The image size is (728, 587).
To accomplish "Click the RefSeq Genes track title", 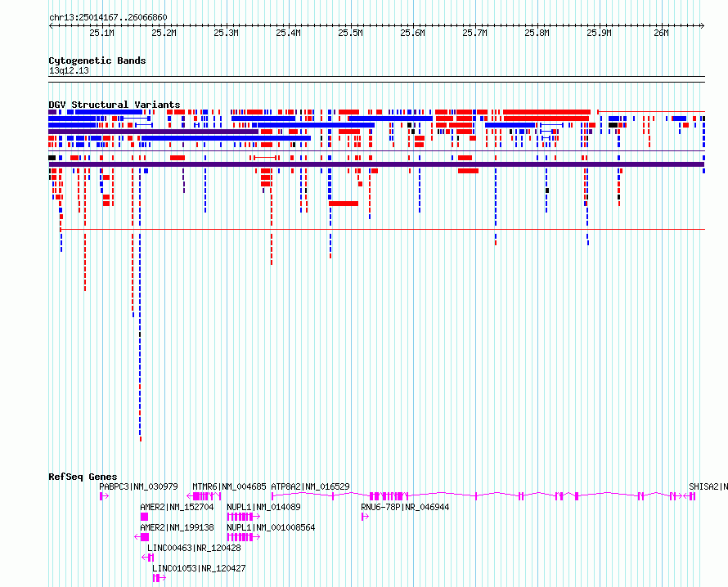I will tap(83, 477).
